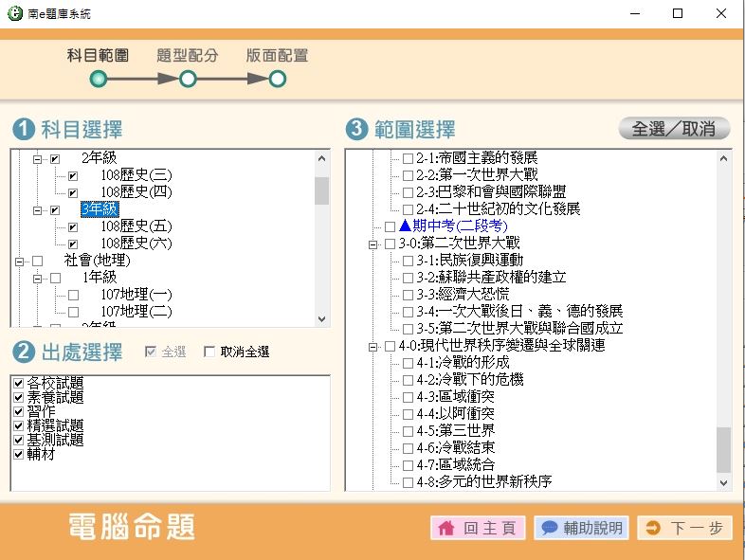Check the 4-1:冷戰的形成 checkbox

408,363
